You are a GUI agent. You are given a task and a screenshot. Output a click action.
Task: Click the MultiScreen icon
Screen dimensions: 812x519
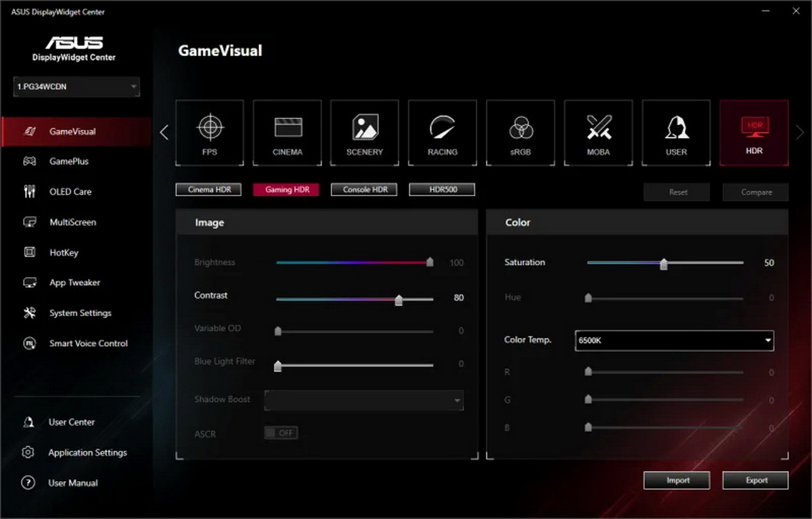pyautogui.click(x=29, y=222)
